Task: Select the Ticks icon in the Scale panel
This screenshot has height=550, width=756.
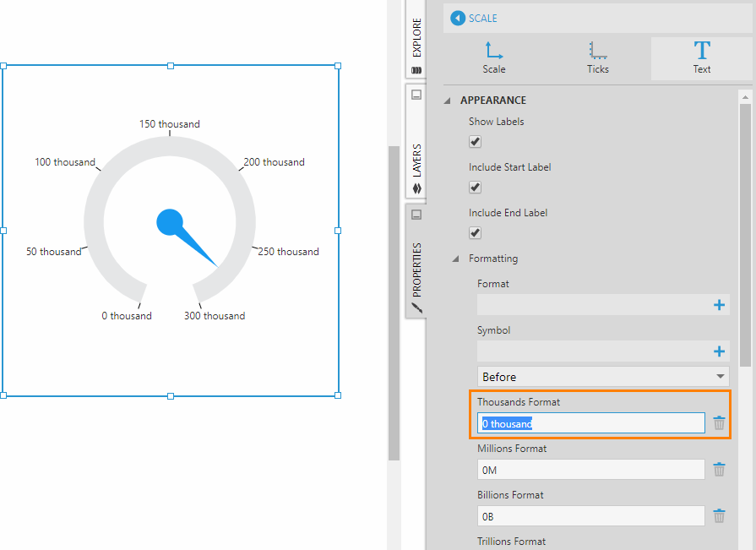Action: (x=597, y=57)
